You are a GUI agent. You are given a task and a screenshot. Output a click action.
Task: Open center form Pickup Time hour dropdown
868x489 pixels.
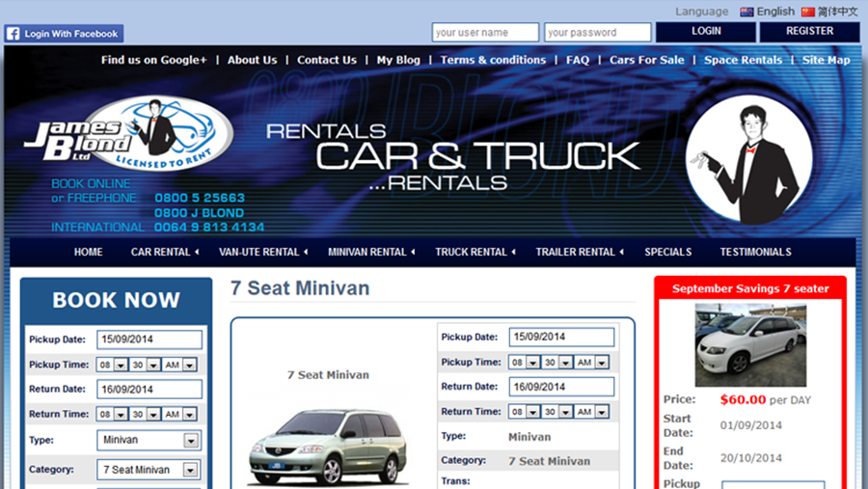coord(524,363)
